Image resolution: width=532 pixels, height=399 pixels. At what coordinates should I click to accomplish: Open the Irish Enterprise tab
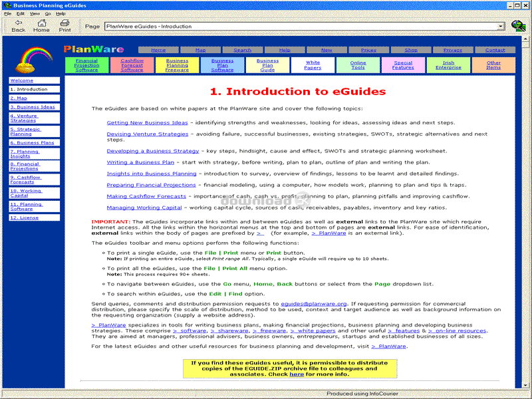(x=448, y=65)
